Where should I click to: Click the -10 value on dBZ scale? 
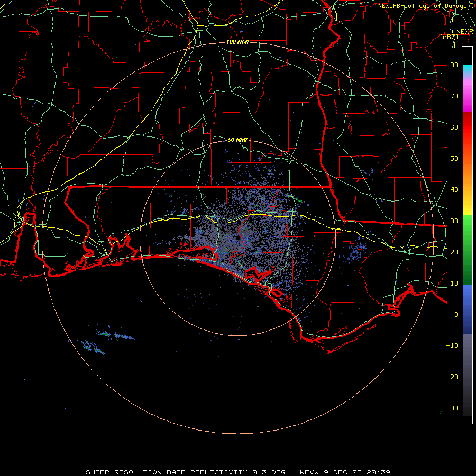(x=452, y=346)
